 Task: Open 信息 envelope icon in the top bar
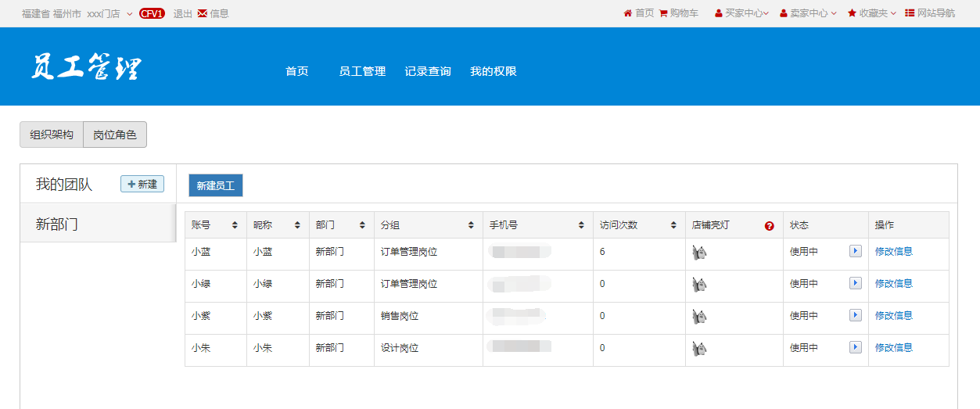203,13
